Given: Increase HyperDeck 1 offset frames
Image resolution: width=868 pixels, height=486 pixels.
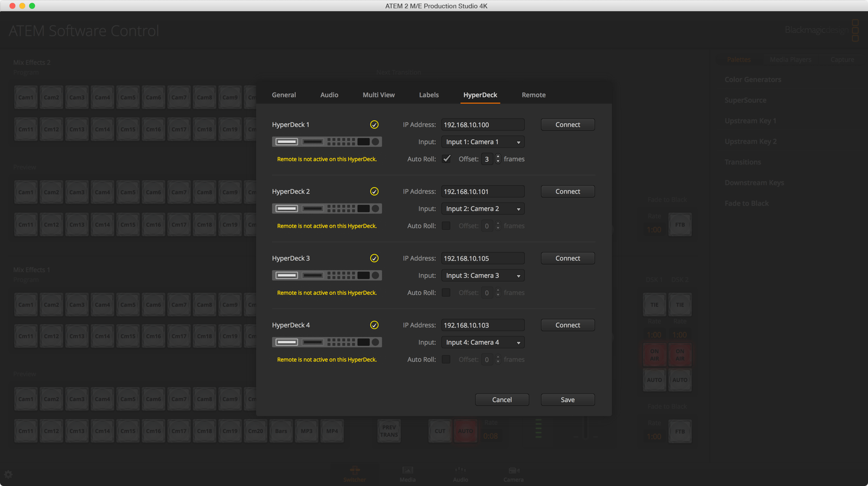Looking at the screenshot, I should coord(498,157).
